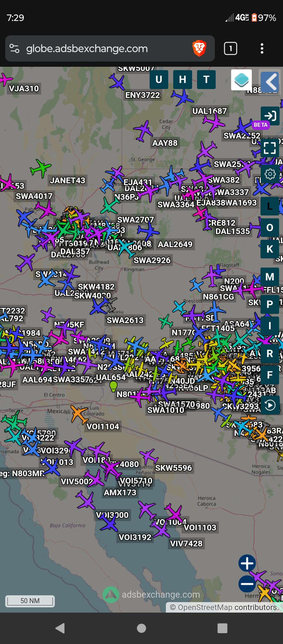The width and height of the screenshot is (283, 644).
Task: Click the AAL2649 flight label
Action: 175,244
